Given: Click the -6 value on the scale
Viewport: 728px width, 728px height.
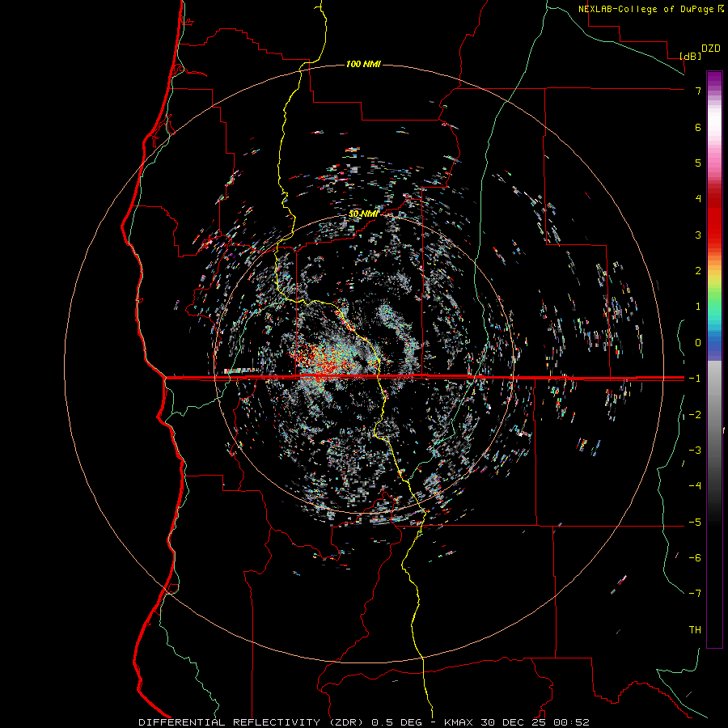Looking at the screenshot, I should click(x=695, y=558).
